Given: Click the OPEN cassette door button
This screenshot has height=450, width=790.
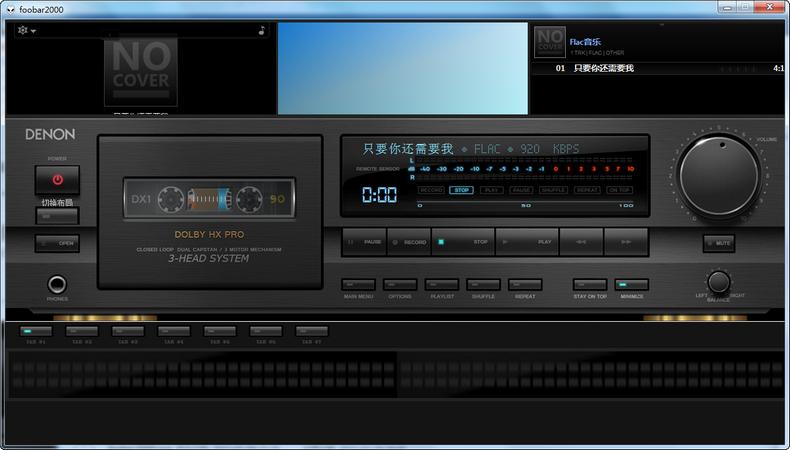Looking at the screenshot, I should click(57, 243).
